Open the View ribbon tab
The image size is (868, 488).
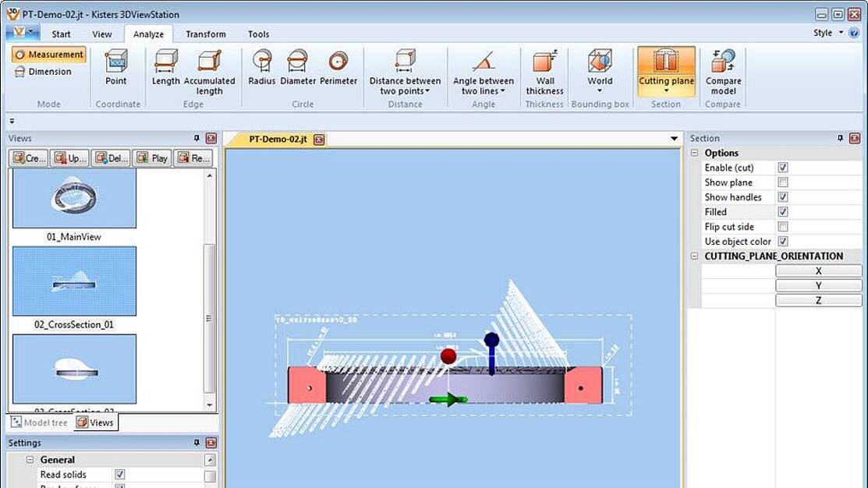102,34
